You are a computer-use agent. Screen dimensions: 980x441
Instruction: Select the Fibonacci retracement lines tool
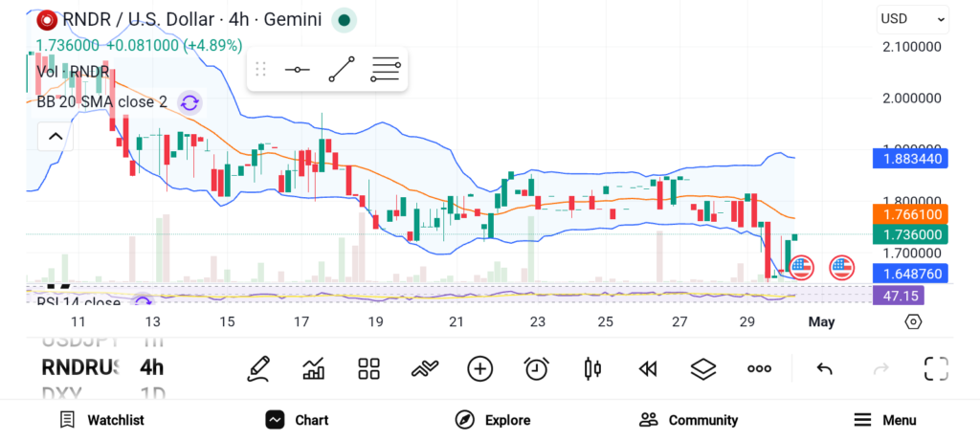(386, 69)
